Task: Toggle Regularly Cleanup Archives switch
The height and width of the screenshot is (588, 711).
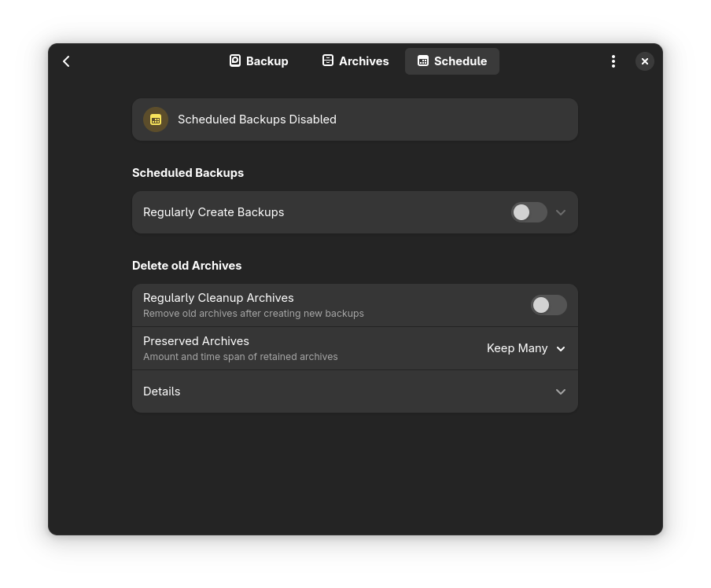Action: click(x=549, y=305)
